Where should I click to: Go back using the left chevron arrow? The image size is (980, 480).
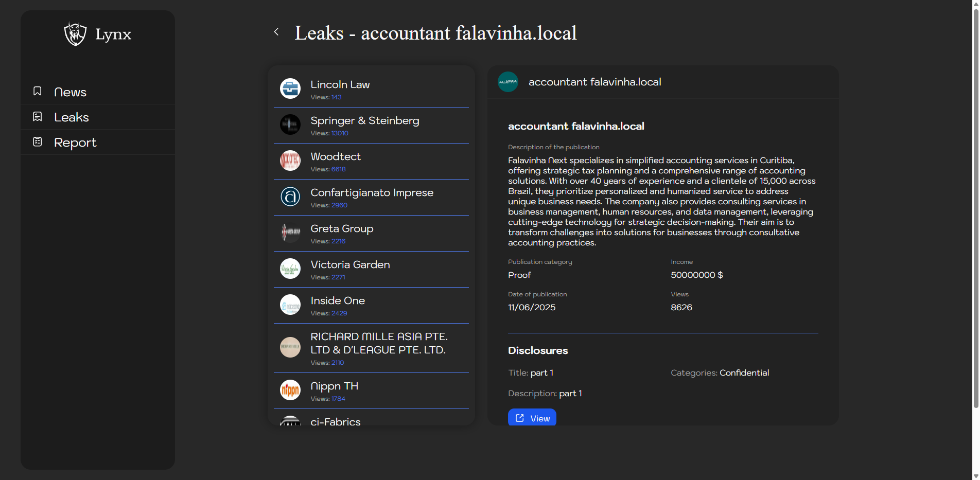click(x=276, y=32)
